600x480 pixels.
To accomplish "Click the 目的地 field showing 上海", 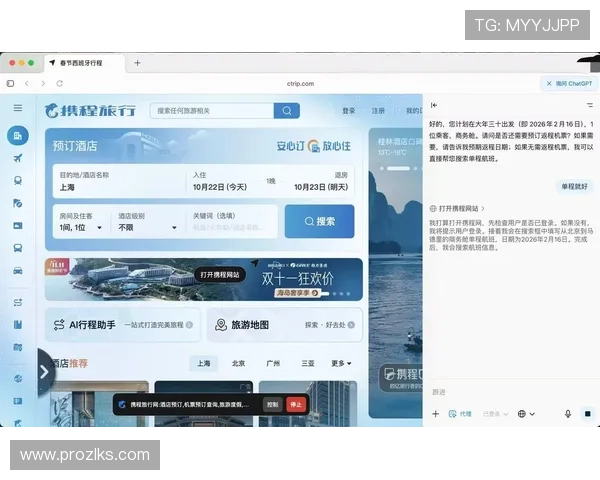I will (x=119, y=181).
